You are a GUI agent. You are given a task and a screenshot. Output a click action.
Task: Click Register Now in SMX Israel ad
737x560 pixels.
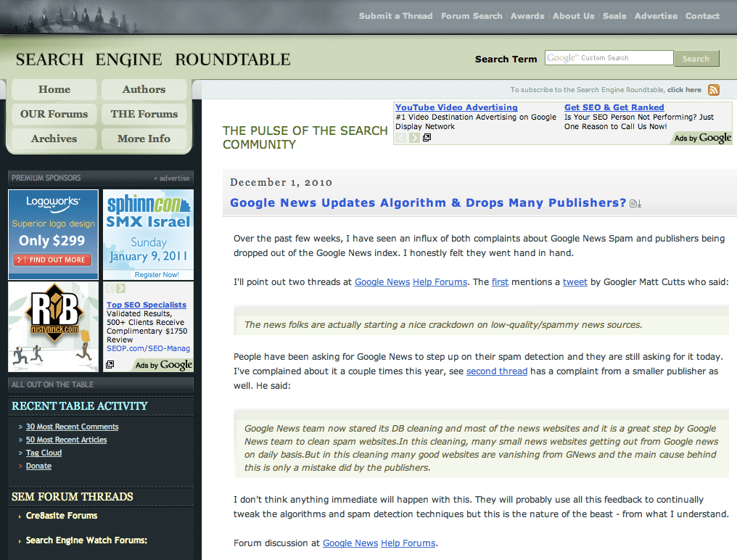pos(157,275)
